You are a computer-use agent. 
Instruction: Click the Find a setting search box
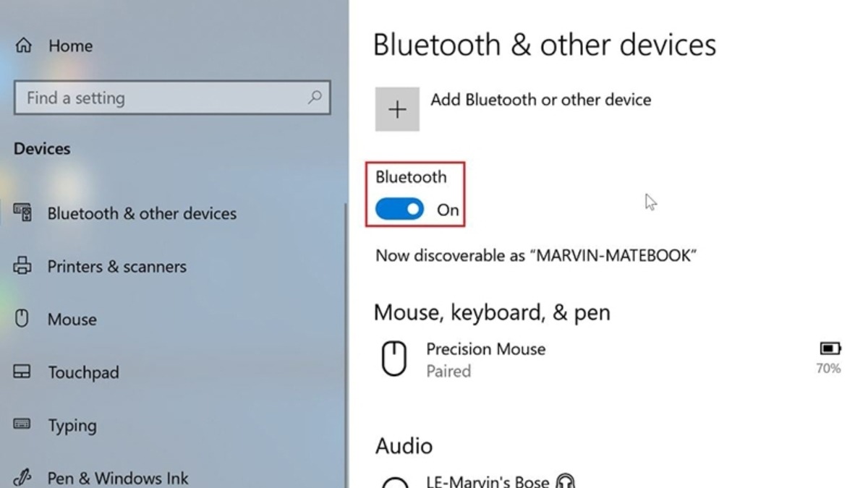pos(172,98)
